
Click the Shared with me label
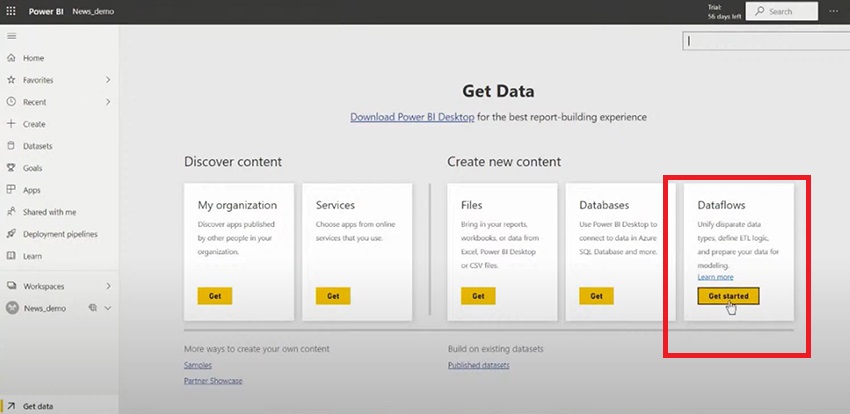click(49, 212)
